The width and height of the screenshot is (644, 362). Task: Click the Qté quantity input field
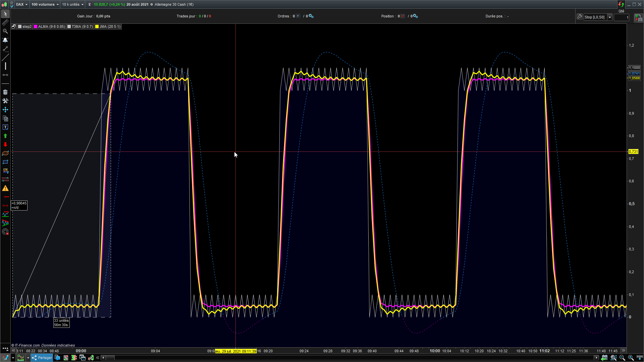click(621, 17)
